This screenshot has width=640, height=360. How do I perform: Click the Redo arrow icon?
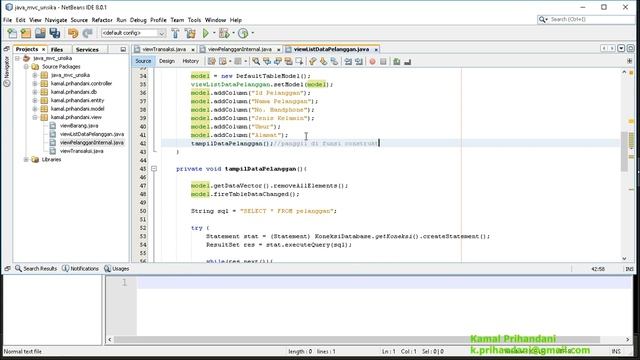[x=87, y=33]
